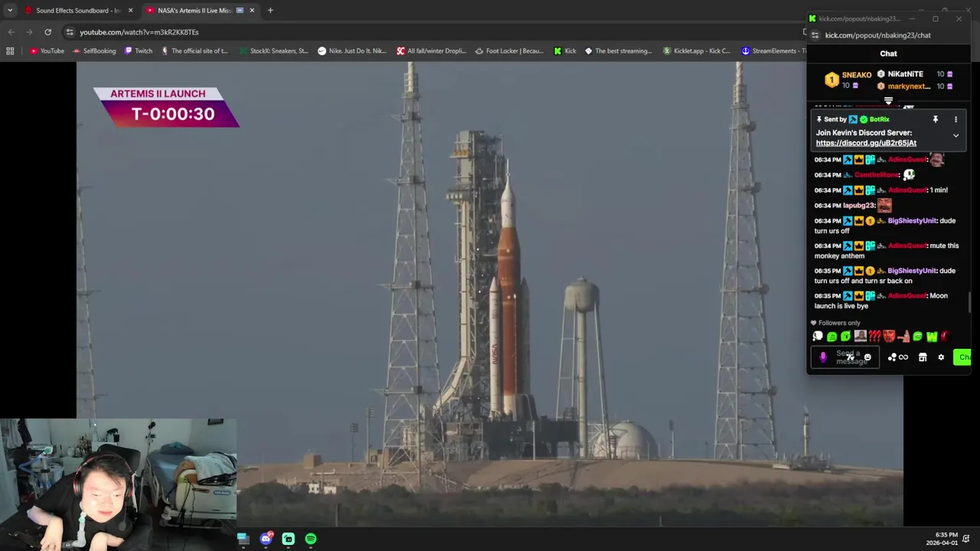Click NiKatNiTE leaderboard entry

click(x=905, y=74)
